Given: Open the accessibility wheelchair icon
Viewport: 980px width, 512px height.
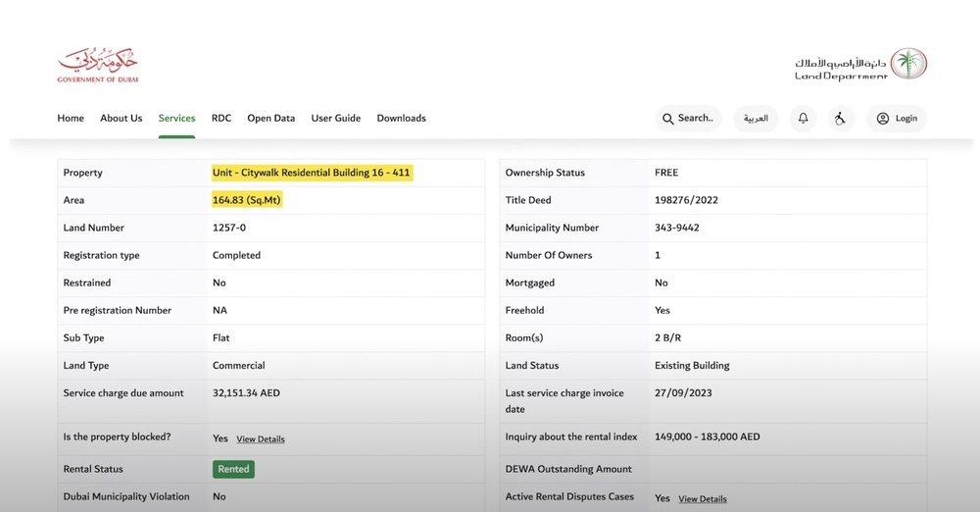Looking at the screenshot, I should click(x=840, y=119).
